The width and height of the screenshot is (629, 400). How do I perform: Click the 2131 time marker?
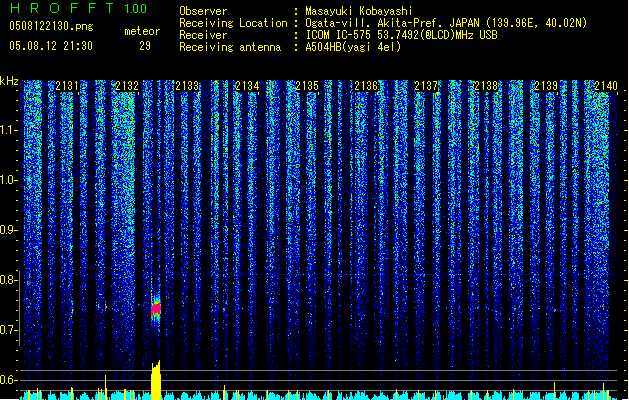tap(67, 86)
